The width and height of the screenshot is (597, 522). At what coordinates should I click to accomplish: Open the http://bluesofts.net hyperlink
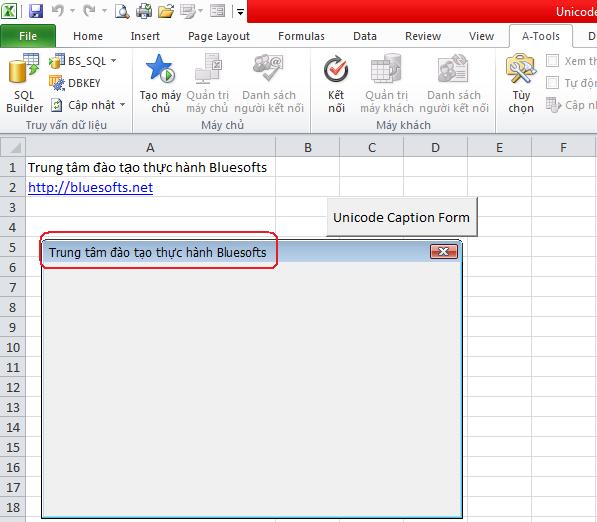pyautogui.click(x=91, y=187)
